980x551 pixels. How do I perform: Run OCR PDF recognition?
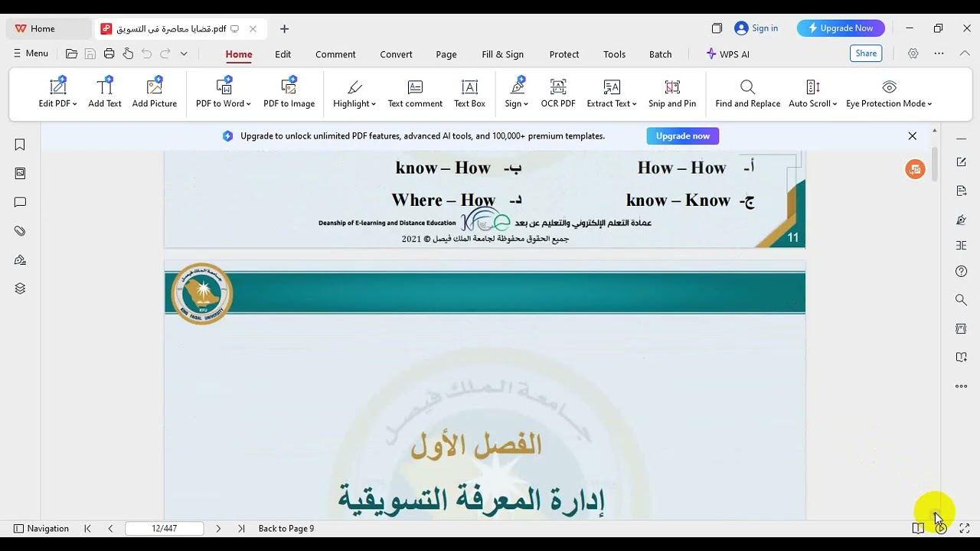(x=558, y=93)
